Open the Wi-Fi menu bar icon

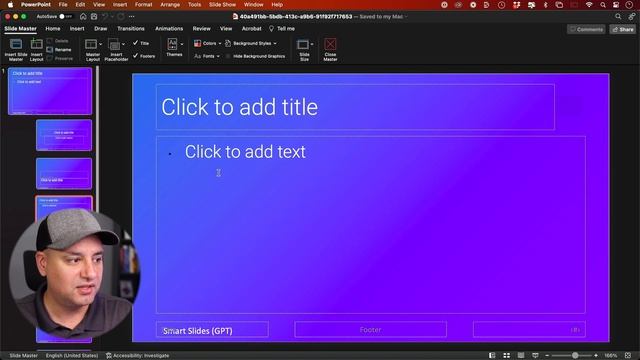[589, 5]
